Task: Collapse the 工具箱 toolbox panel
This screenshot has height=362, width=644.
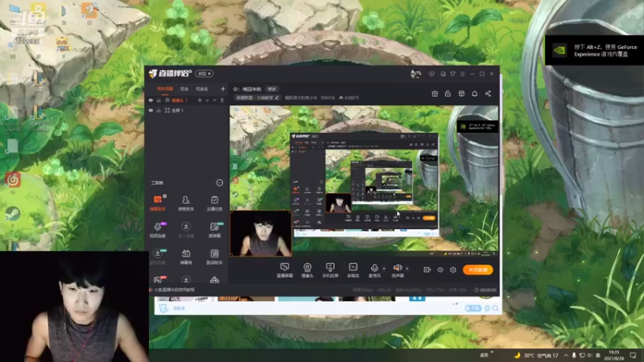Action: click(220, 183)
